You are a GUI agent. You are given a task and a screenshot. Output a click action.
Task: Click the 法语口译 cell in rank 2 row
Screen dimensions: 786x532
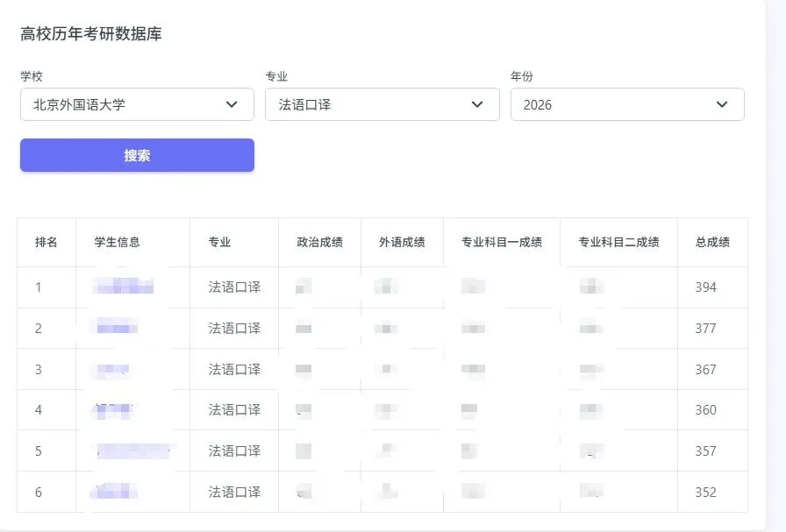(234, 328)
